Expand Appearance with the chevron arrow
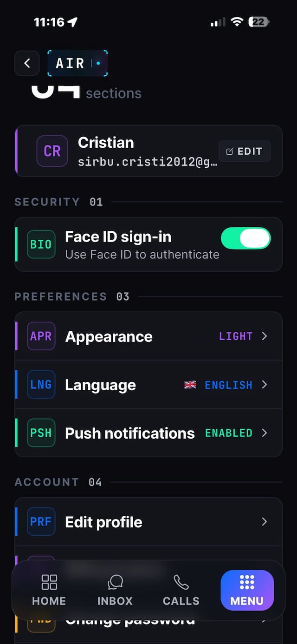 (x=265, y=336)
